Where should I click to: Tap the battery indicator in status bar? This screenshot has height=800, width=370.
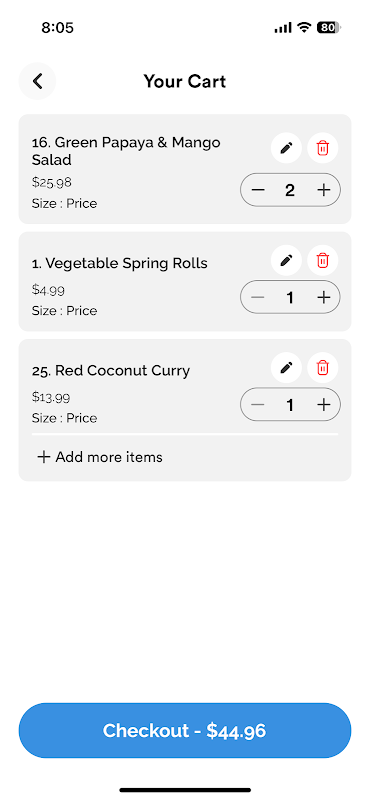pos(329,28)
